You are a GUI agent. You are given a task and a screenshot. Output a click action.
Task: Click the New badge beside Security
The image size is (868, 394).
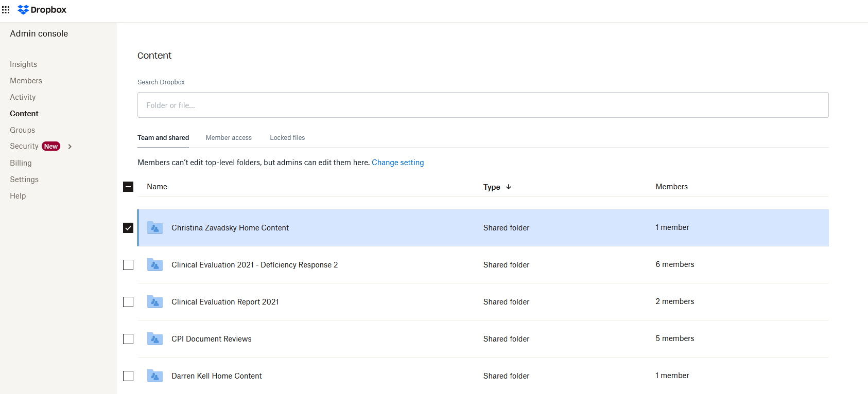pos(51,147)
